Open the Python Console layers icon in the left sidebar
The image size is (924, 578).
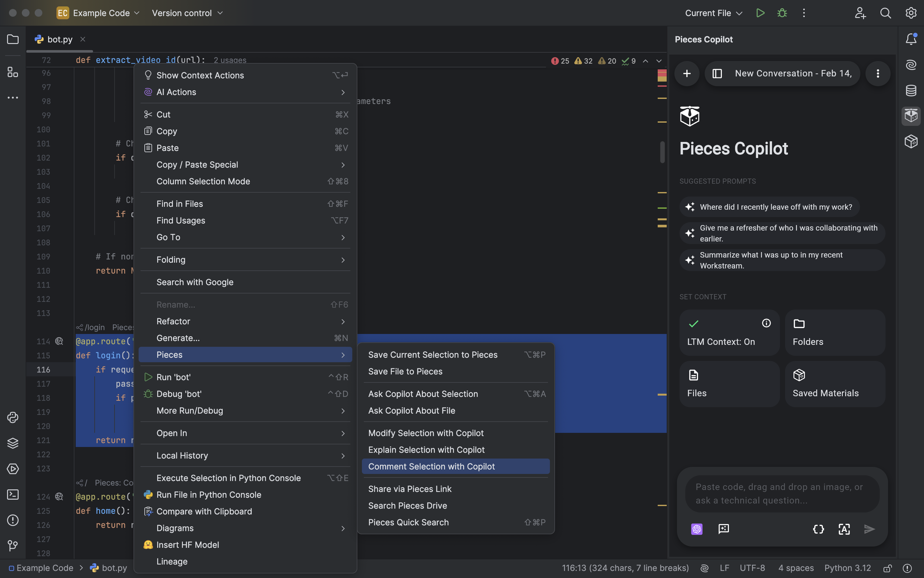(13, 443)
